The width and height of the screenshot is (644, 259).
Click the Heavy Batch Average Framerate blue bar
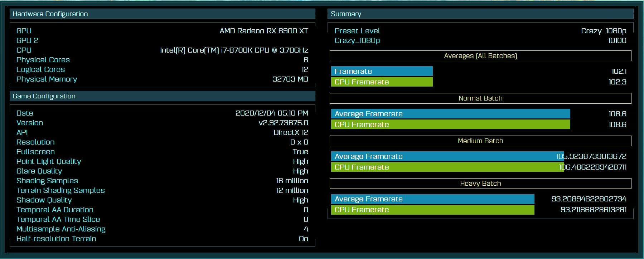(x=433, y=199)
